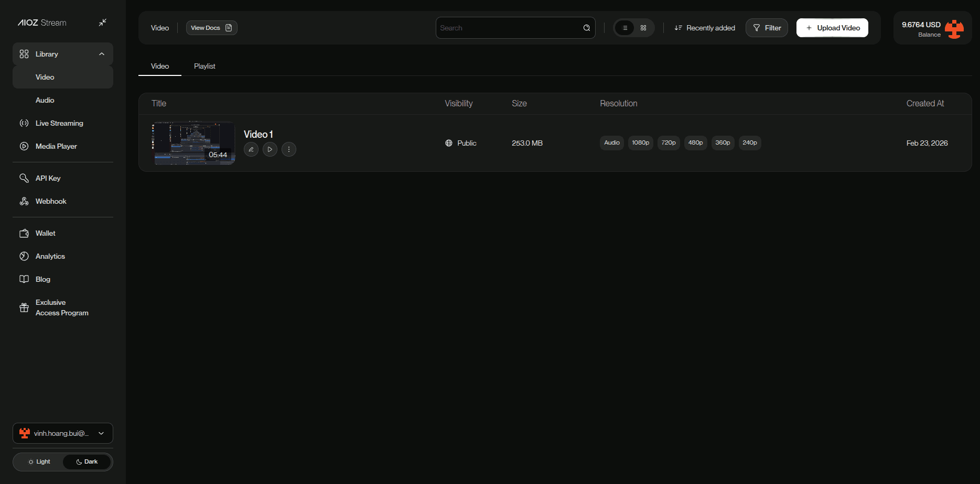Play Video 1 using the play icon
Viewport: 980px width, 484px height.
coord(270,149)
